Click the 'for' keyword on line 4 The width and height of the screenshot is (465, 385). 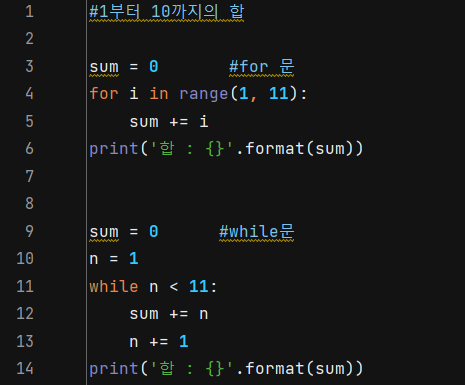(104, 94)
